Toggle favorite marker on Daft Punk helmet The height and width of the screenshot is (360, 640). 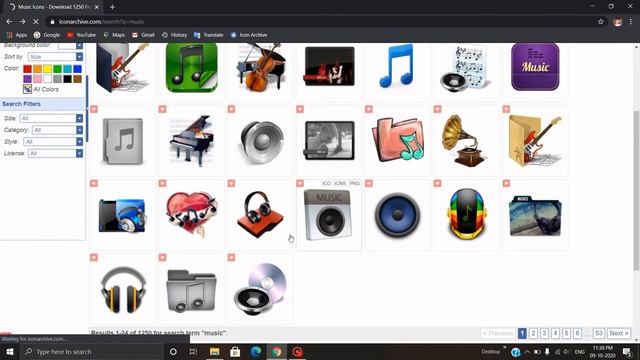pos(438,183)
